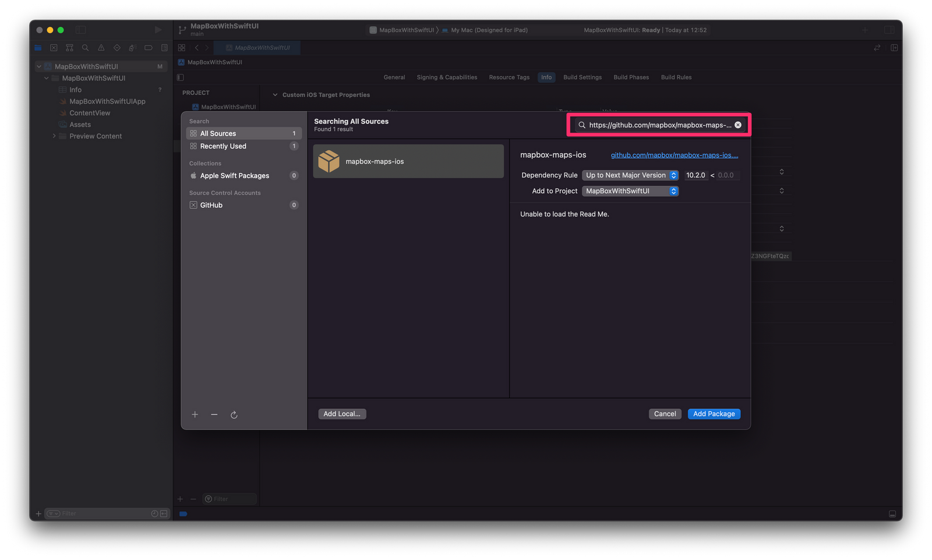Viewport: 932px width, 560px height.
Task: Switch to Signing & Capabilities tab
Action: [447, 77]
